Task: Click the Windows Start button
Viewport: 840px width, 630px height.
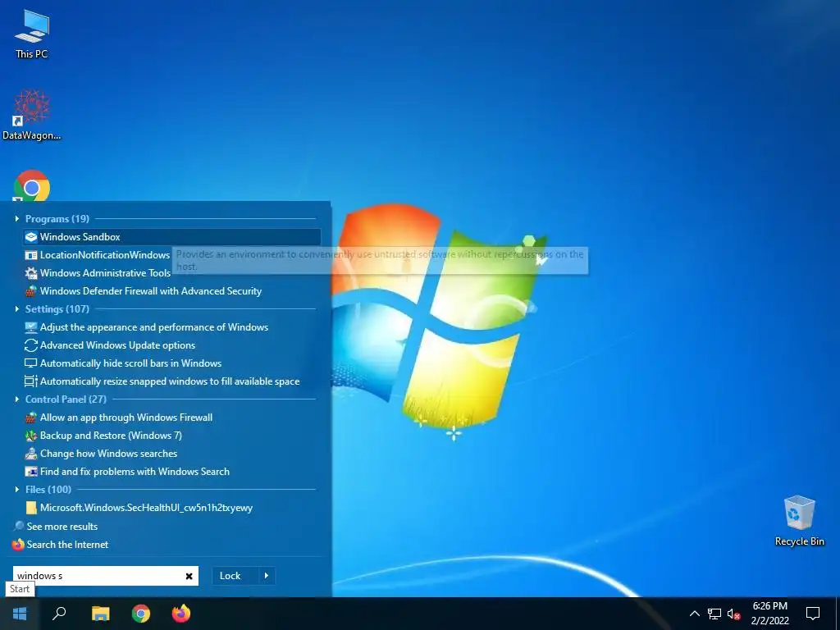Action: 20,614
